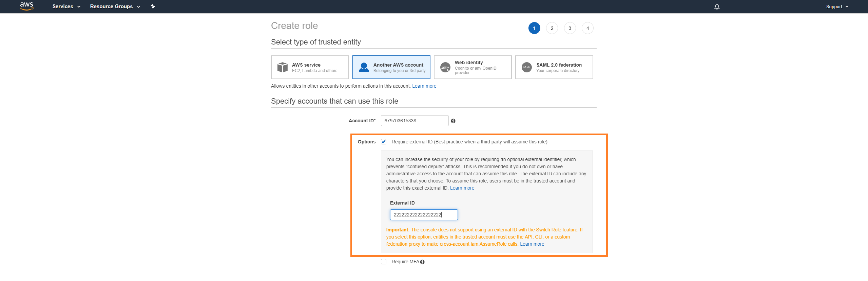Viewport: 868px width, 281px height.
Task: Click the Account ID input field
Action: pos(414,121)
